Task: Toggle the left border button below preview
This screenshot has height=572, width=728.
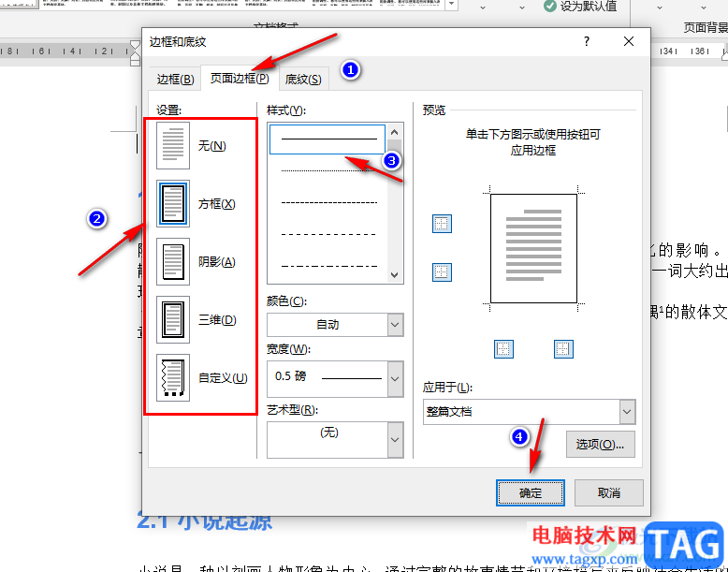Action: coord(503,349)
